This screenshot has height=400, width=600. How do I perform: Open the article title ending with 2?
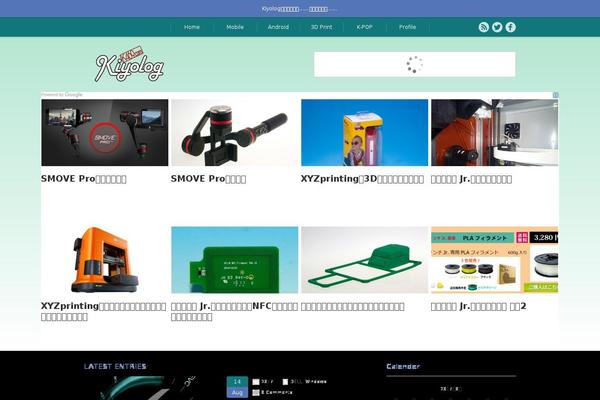pyautogui.click(x=479, y=306)
